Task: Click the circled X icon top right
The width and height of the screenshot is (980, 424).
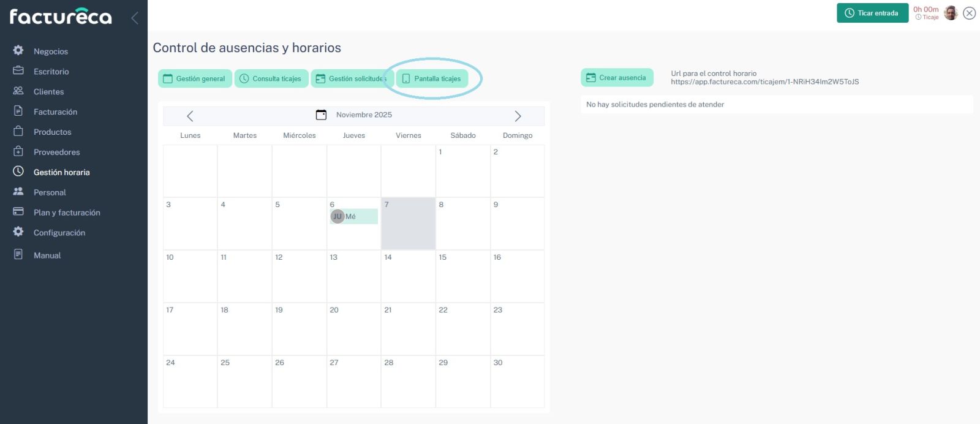Action: pyautogui.click(x=969, y=13)
